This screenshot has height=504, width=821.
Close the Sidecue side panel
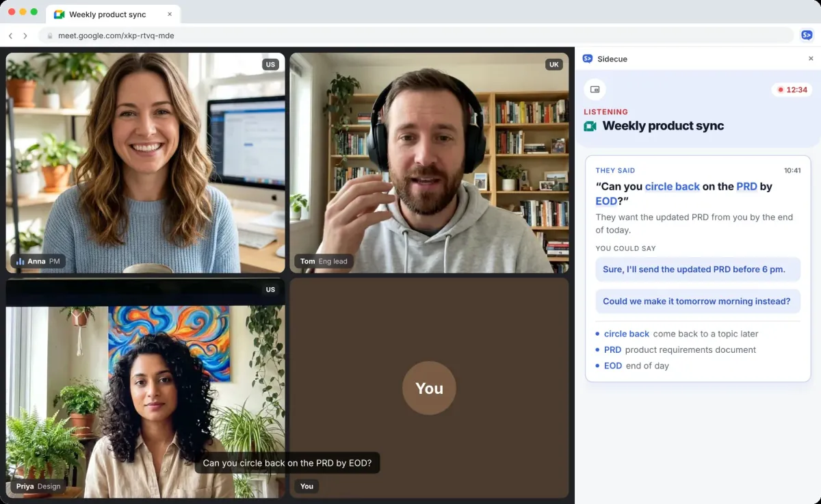pyautogui.click(x=811, y=59)
